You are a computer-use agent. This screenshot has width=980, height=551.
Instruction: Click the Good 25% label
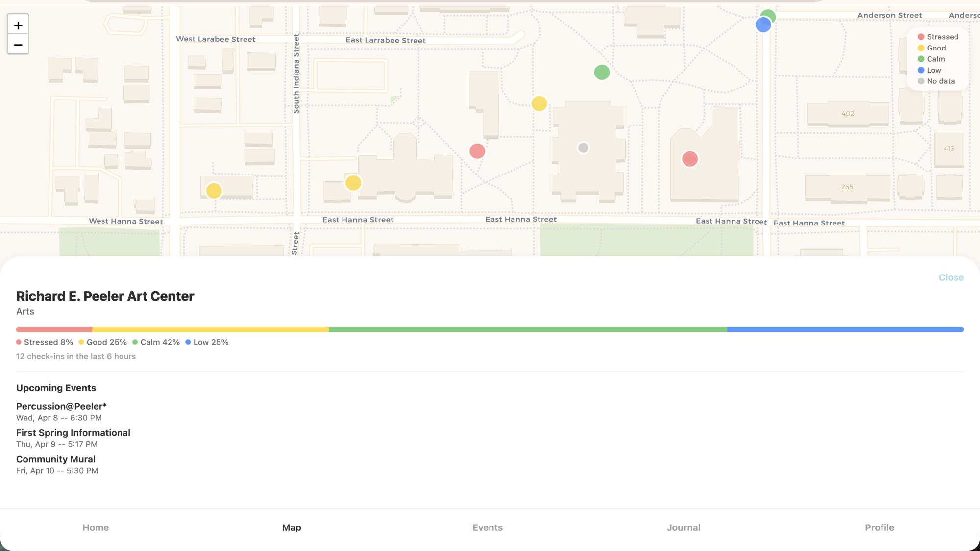pos(103,342)
